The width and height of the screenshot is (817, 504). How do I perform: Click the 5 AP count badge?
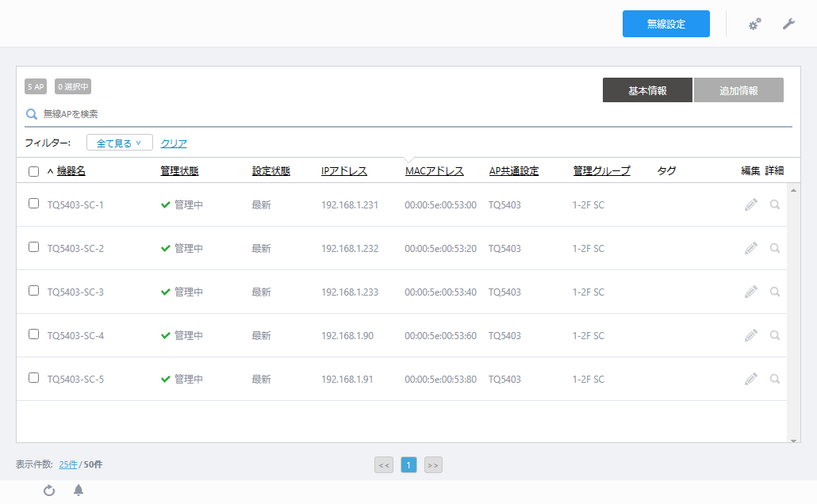tap(36, 86)
